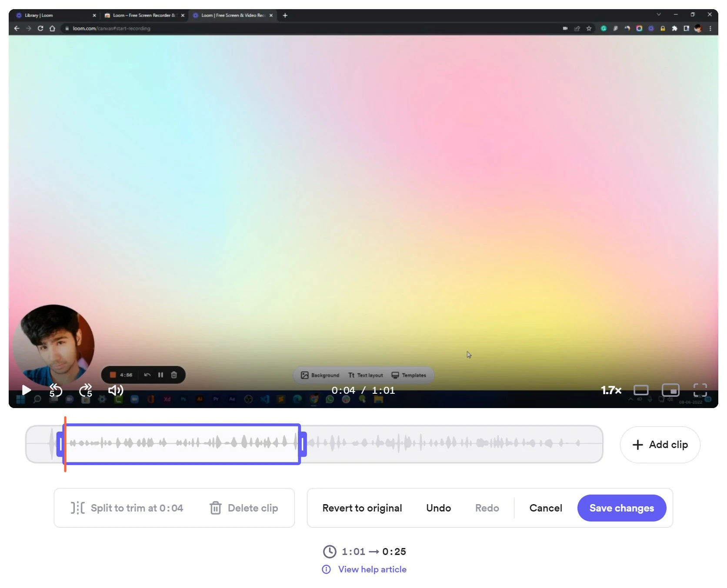Click Add clip button

coord(660,445)
